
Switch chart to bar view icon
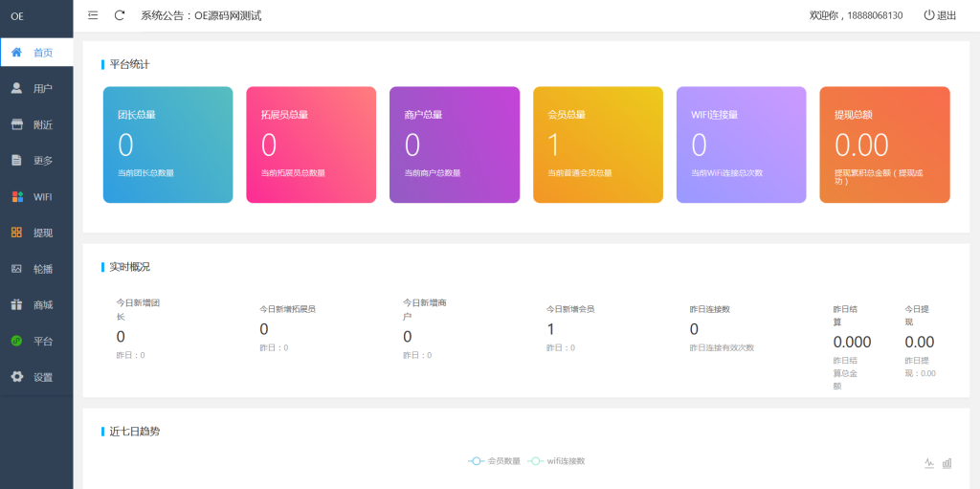click(947, 463)
